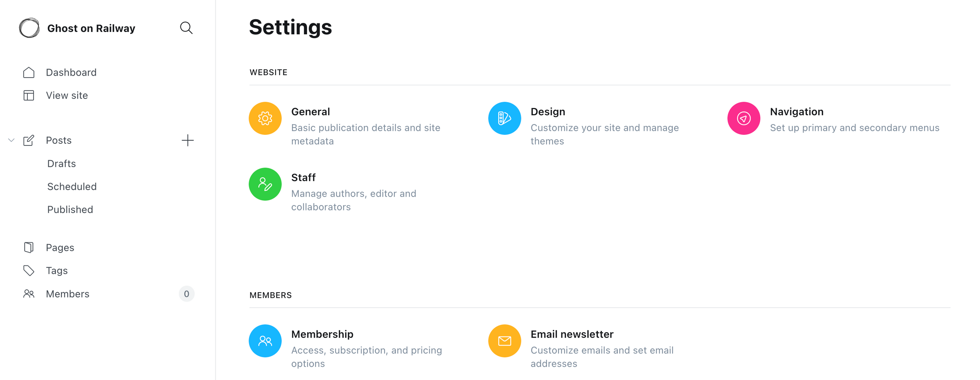The image size is (980, 380).
Task: Click the blue Membership people icon
Action: 265,340
